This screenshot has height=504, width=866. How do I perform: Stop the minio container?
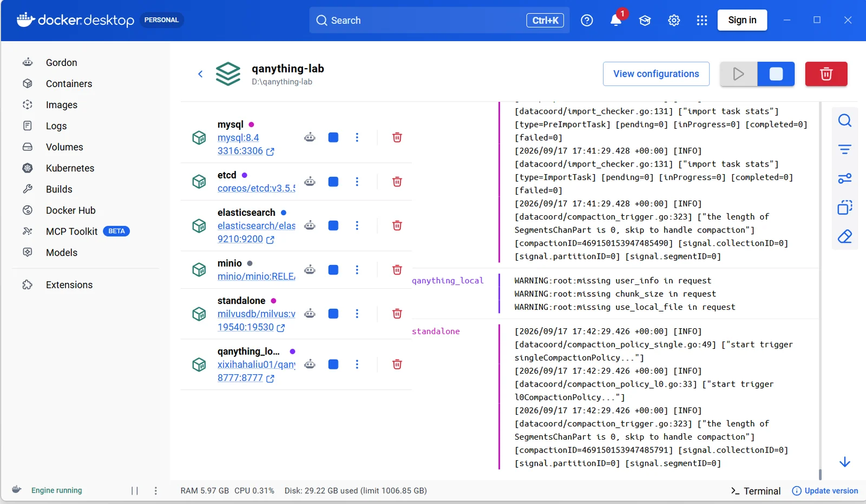click(x=333, y=270)
